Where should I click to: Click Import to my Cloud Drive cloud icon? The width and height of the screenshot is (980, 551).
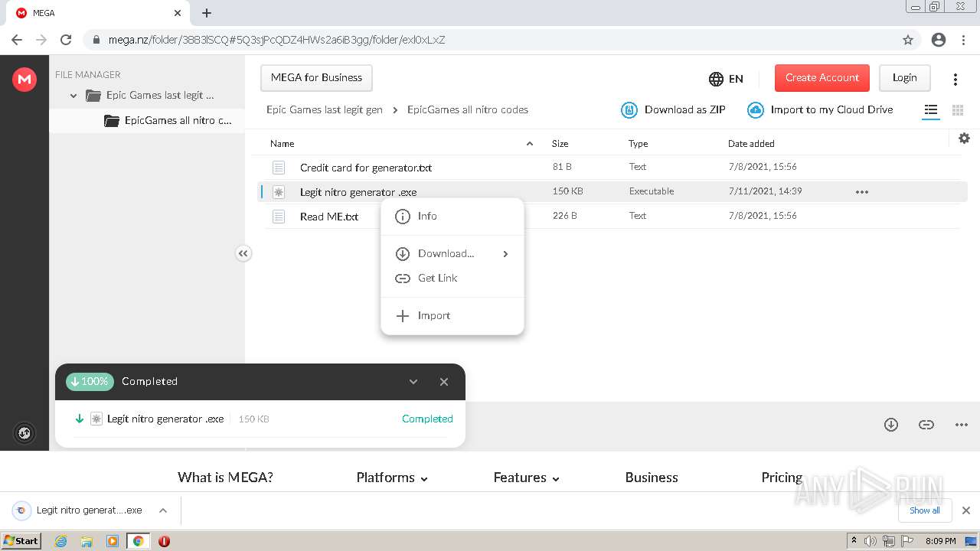(755, 110)
